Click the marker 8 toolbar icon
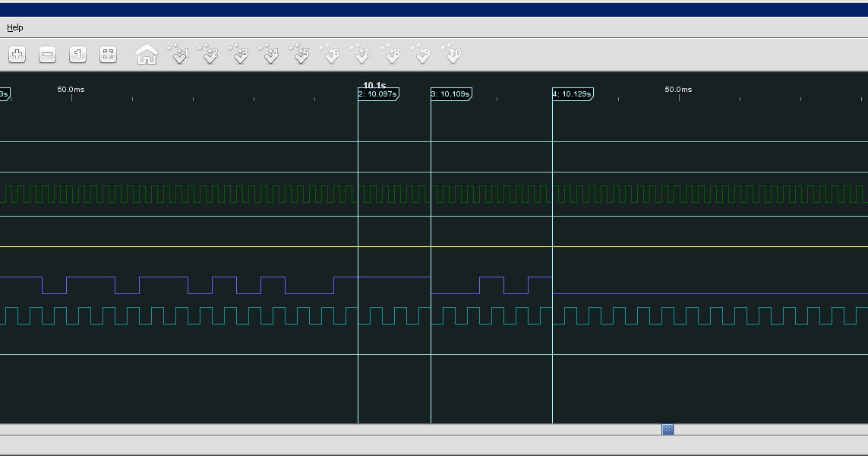This screenshot has width=868, height=456. point(392,54)
